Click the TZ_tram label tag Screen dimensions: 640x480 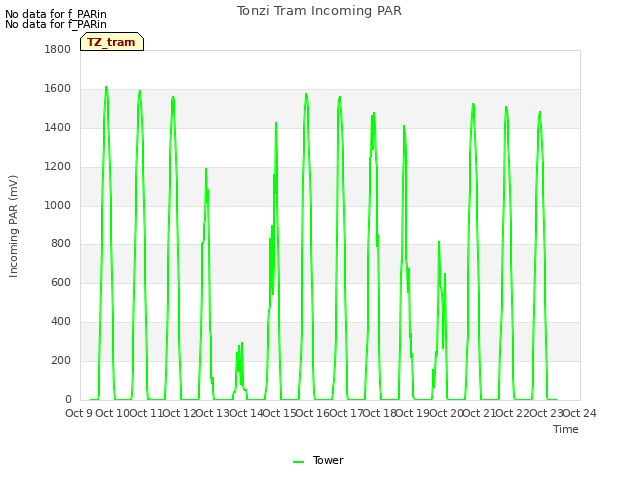[112, 42]
